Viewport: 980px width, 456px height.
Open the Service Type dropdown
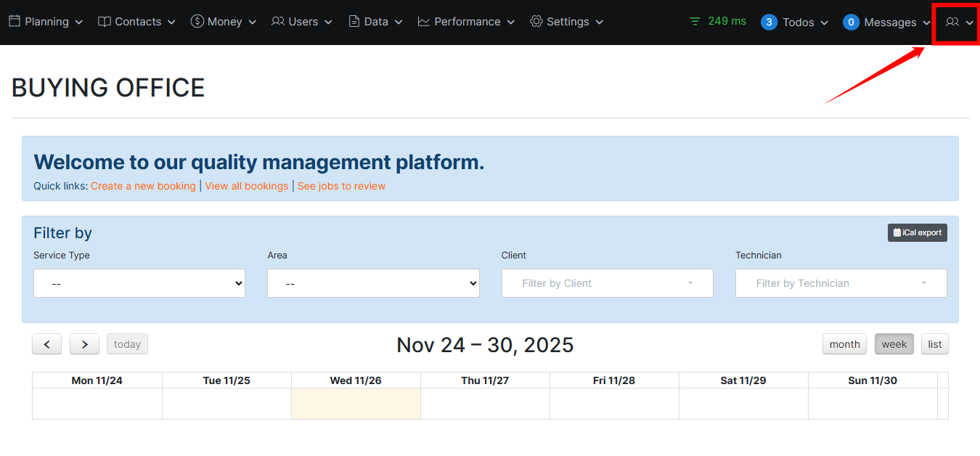pyautogui.click(x=139, y=283)
